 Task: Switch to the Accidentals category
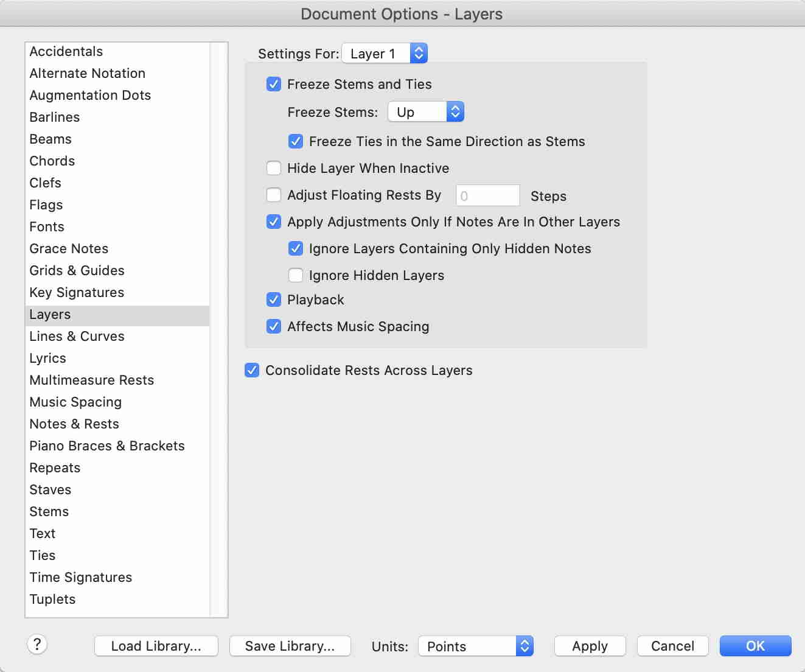tap(66, 51)
